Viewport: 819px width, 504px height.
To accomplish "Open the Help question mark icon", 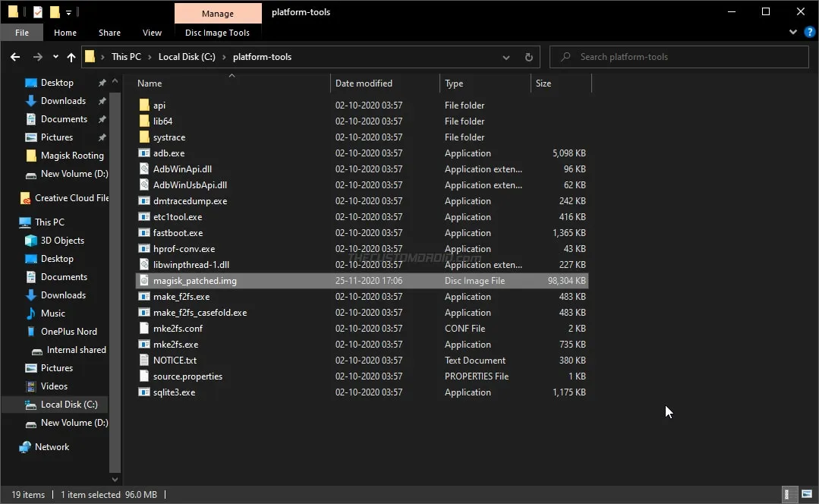I will tap(809, 32).
